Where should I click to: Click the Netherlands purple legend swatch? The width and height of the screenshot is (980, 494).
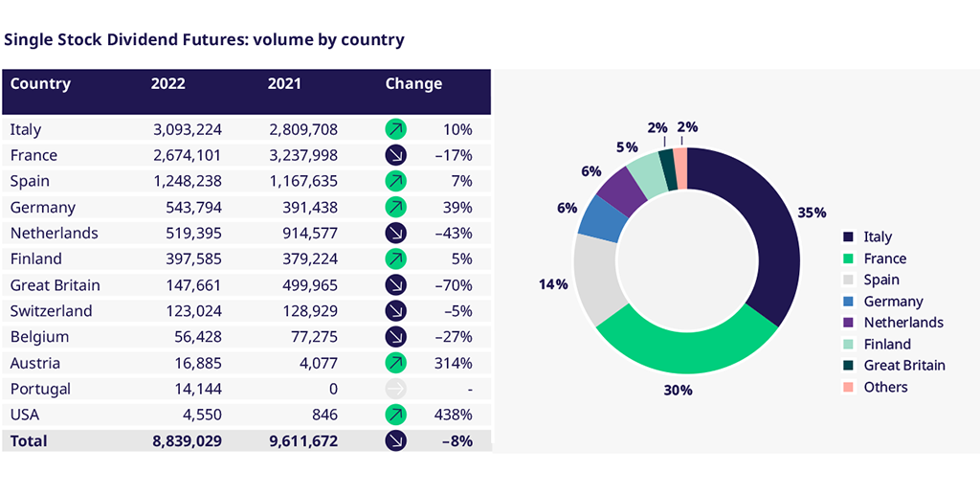(848, 323)
